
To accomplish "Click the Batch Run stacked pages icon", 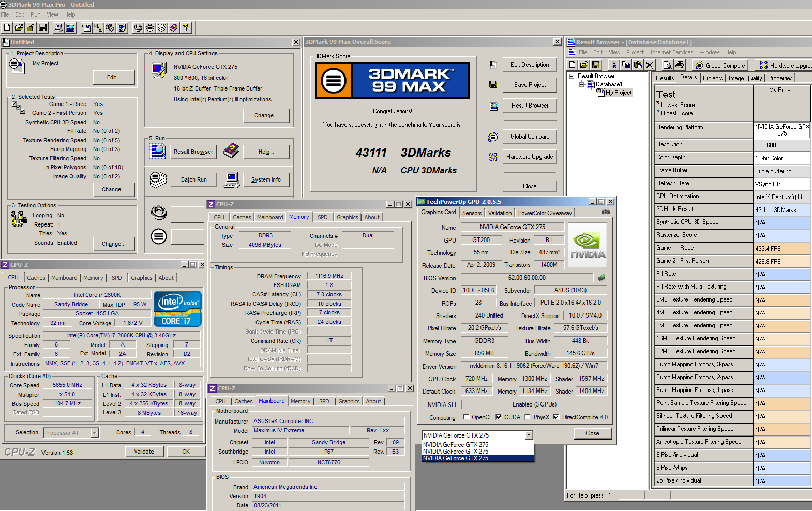I will tap(158, 179).
